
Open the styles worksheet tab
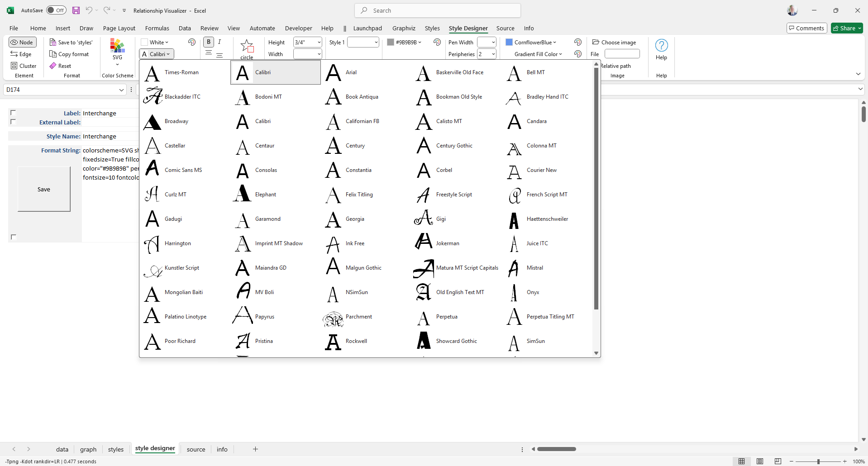point(115,449)
